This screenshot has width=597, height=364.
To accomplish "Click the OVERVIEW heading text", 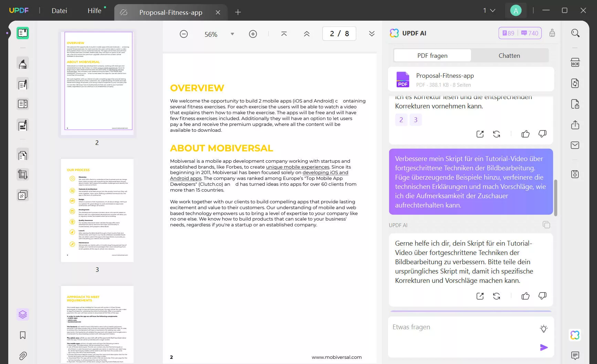I will (197, 88).
